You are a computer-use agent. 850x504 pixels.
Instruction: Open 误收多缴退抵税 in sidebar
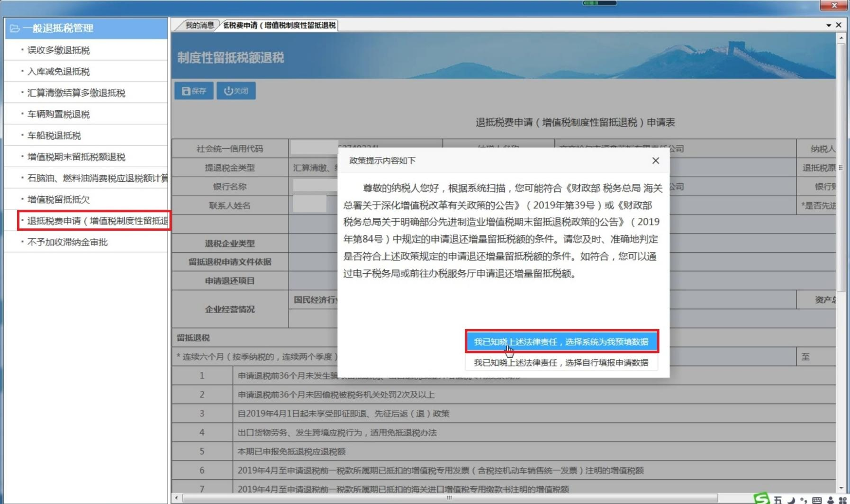[x=59, y=50]
